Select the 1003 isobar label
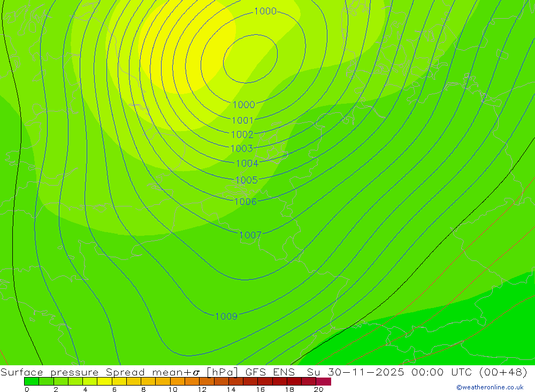535x392 pixels. point(242,149)
